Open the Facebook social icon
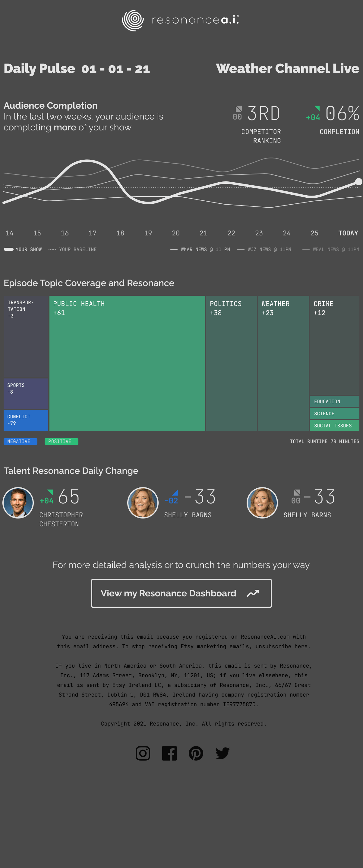363x868 pixels. (x=169, y=753)
